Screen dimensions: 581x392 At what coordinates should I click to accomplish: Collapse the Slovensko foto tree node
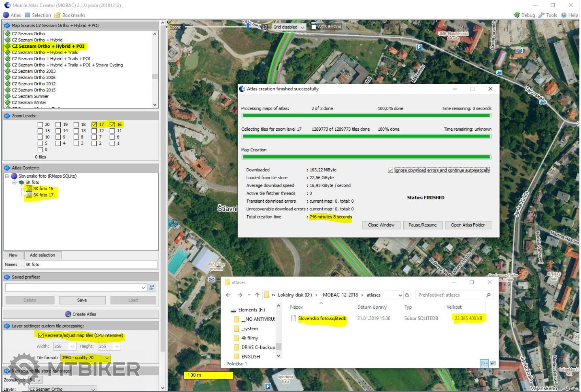[7, 176]
